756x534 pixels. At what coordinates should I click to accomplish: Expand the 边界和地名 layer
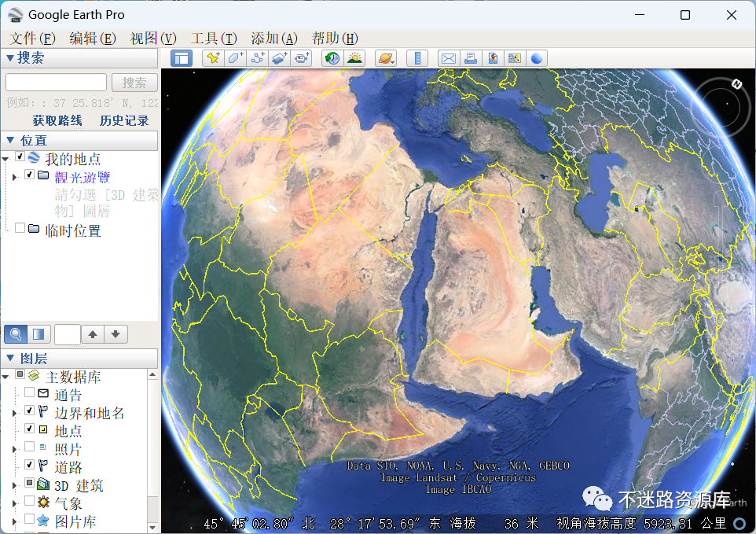[14, 413]
